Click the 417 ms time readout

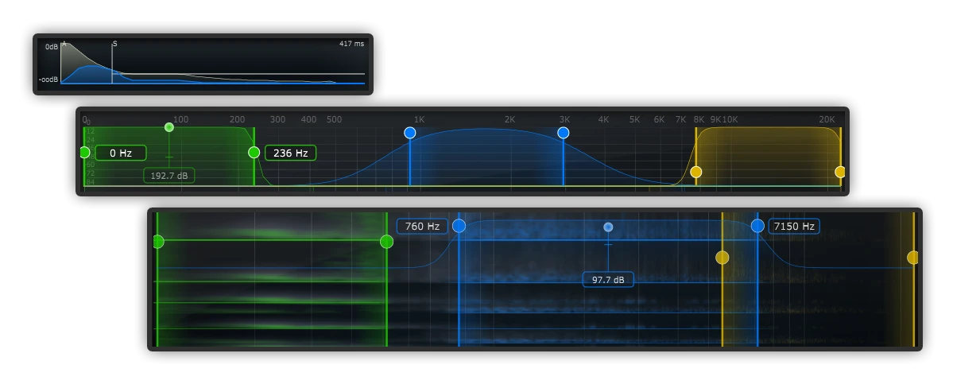(x=351, y=44)
